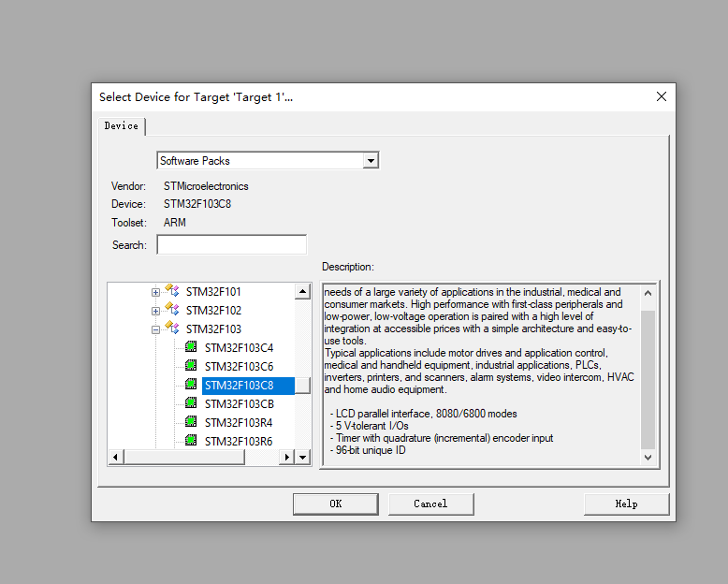Select STM32F103R4 in device tree
The width and height of the screenshot is (728, 584).
[239, 423]
